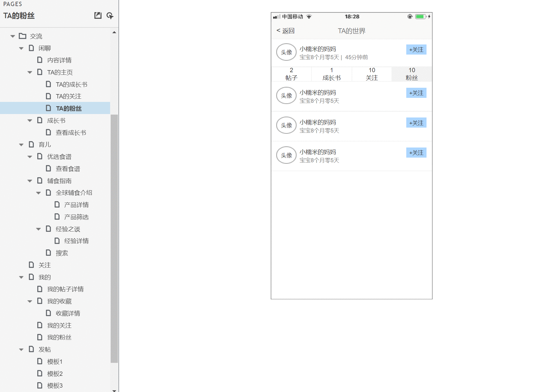Click the page icon beside 闲聊
Viewport: 560px width, 392px height.
tap(31, 48)
